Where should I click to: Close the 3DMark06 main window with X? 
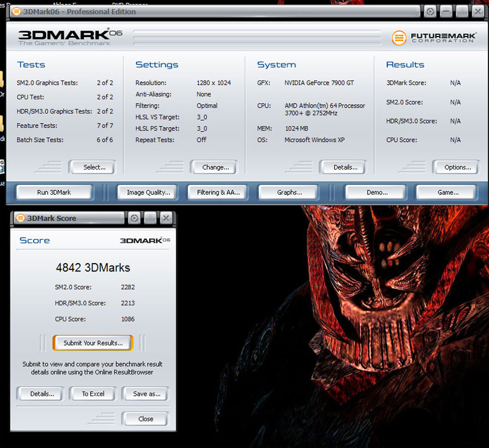pos(478,12)
